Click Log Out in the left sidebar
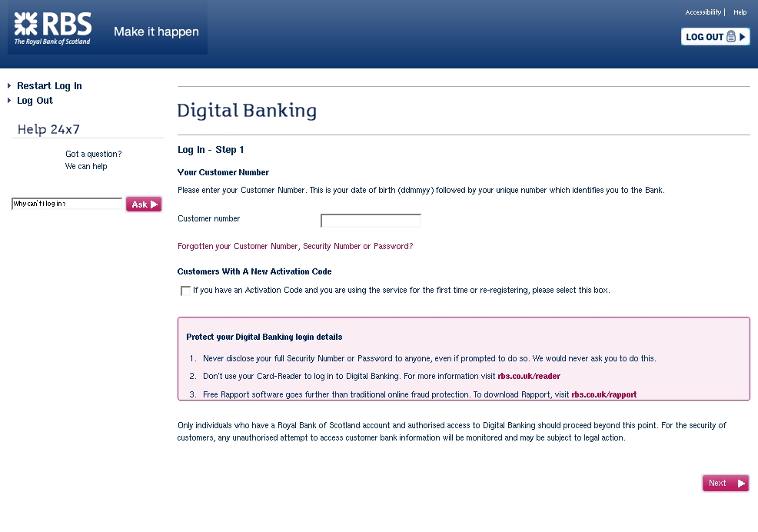This screenshot has width=758, height=532. pos(35,101)
